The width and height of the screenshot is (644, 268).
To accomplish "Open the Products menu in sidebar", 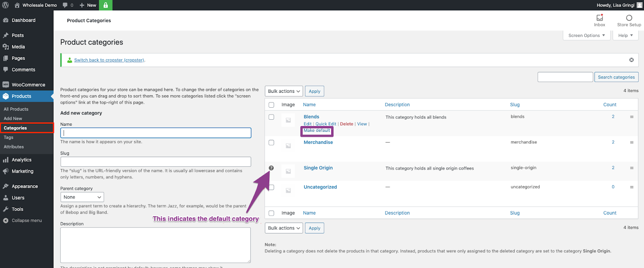I will point(27,96).
